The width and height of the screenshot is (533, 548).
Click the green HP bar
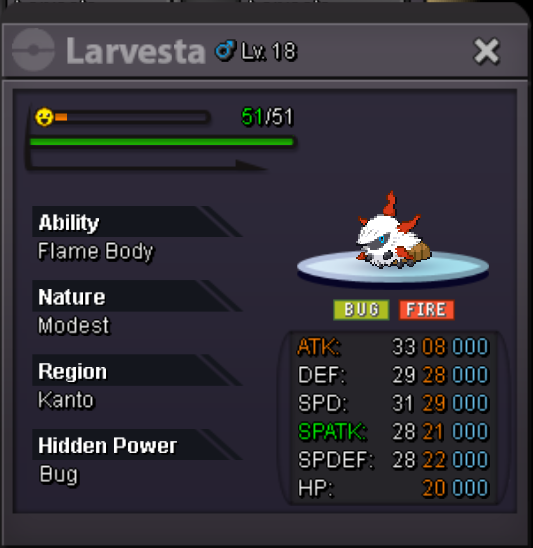pos(162,142)
